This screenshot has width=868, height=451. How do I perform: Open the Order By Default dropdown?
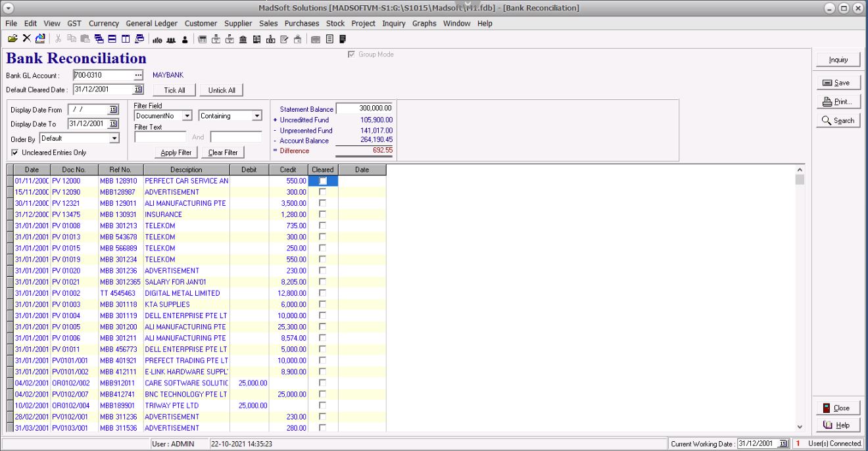point(114,139)
